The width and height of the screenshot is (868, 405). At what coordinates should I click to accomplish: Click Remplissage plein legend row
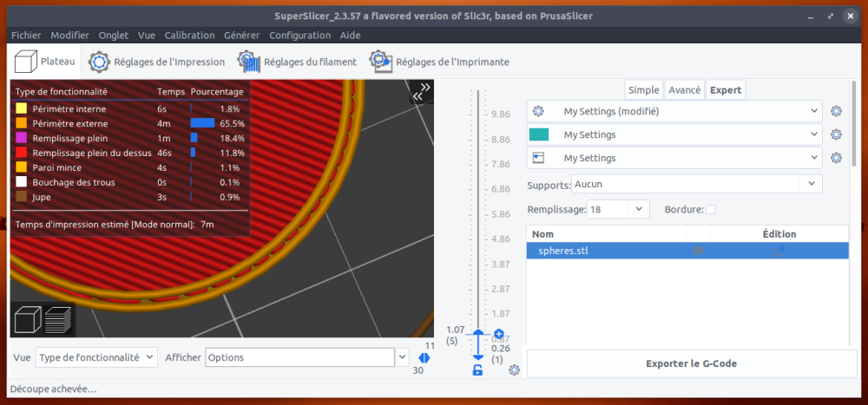(x=130, y=138)
